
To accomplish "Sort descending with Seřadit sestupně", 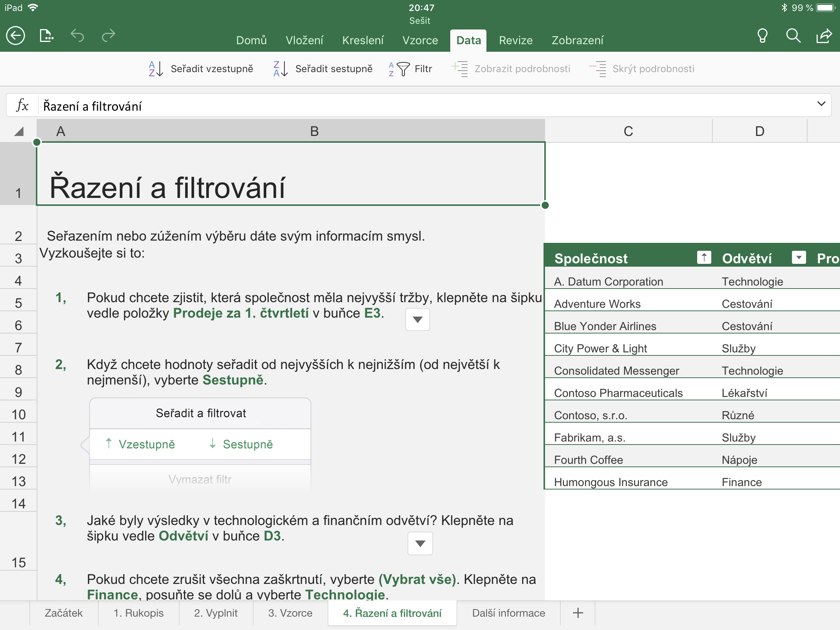I will (x=323, y=69).
